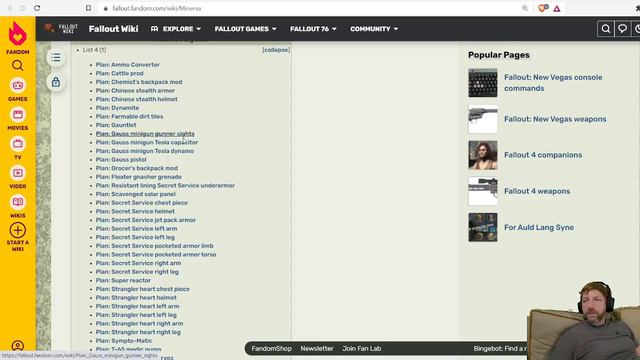Image resolution: width=640 pixels, height=360 pixels.
Task: Open Fallout 4 companions link
Action: point(543,155)
